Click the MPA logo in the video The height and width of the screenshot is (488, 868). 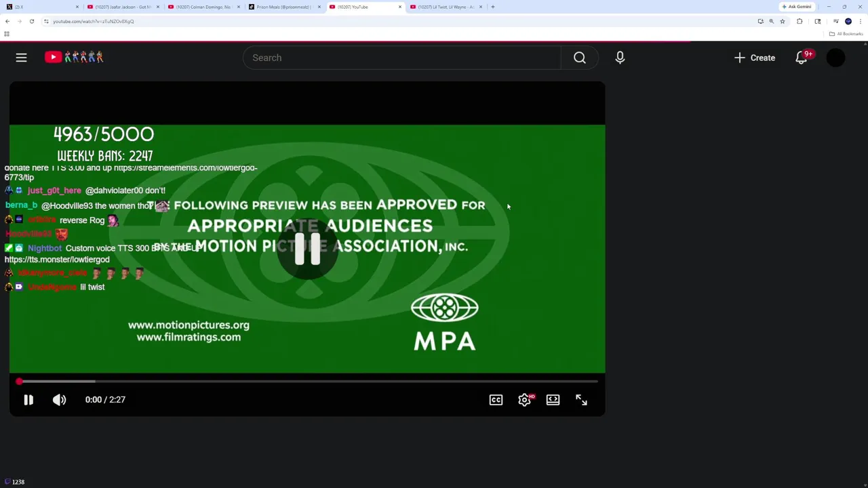click(445, 322)
